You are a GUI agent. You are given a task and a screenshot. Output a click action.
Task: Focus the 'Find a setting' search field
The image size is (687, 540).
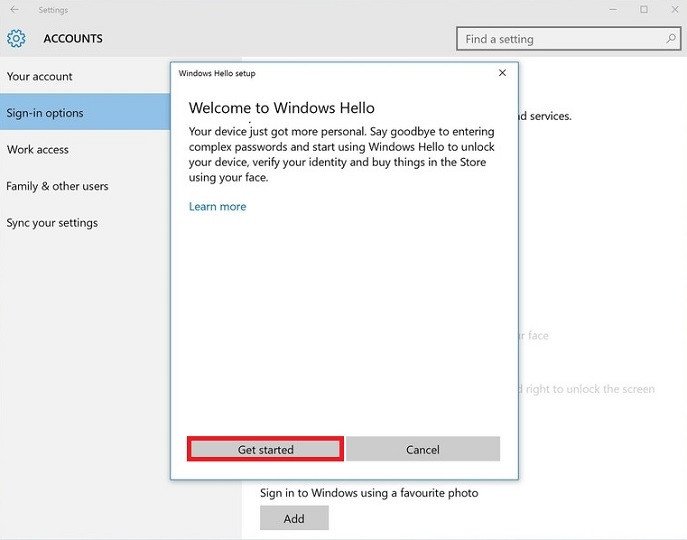click(560, 39)
